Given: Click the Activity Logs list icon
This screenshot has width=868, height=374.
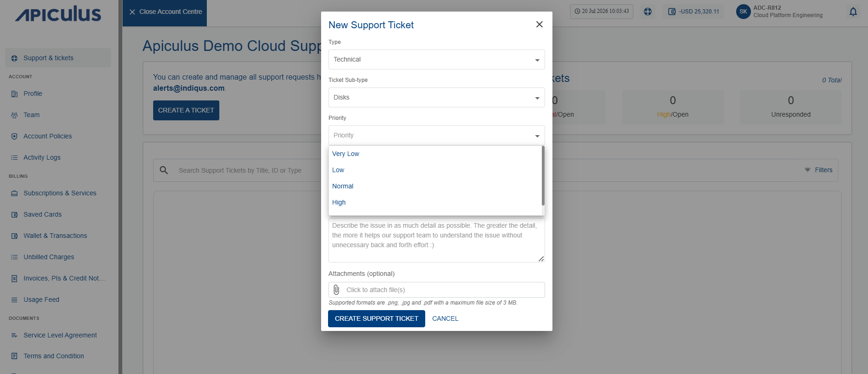Looking at the screenshot, I should [14, 158].
